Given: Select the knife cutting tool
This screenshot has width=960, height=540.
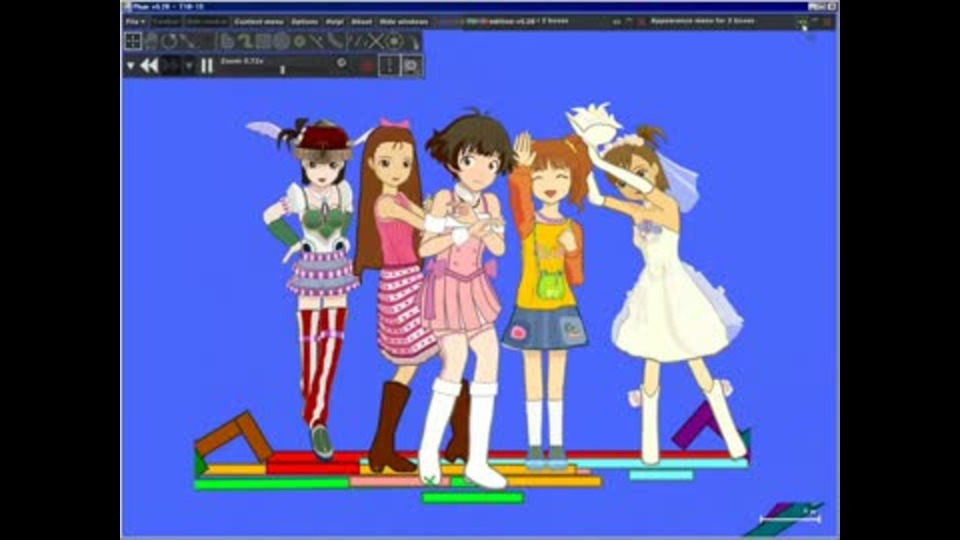Looking at the screenshot, I should 188,41.
